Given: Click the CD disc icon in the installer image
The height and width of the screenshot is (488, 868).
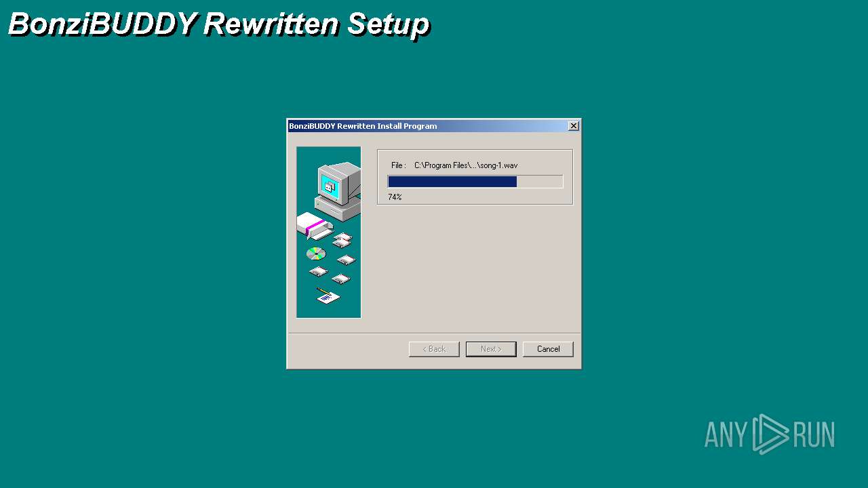Looking at the screenshot, I should [316, 253].
